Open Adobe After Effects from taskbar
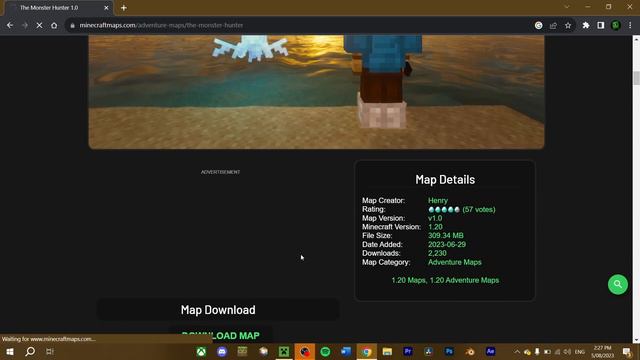The image size is (640, 360). point(490,351)
